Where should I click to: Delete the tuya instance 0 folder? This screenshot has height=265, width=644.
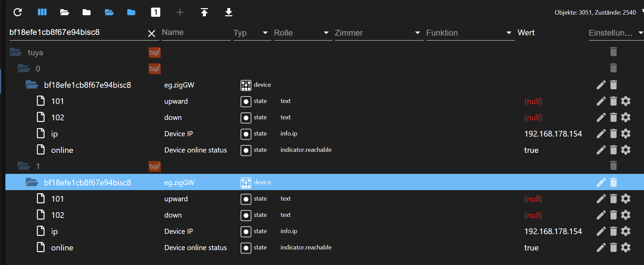point(614,68)
